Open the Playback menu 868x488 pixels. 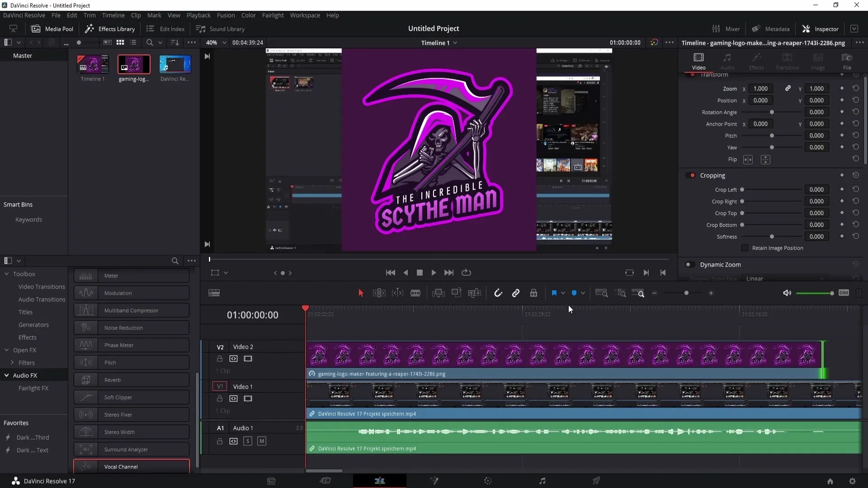click(198, 15)
